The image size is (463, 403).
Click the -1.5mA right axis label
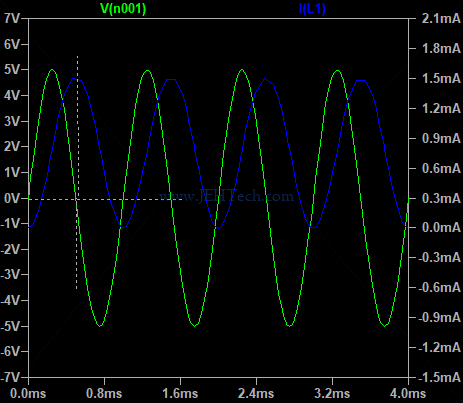pos(439,377)
